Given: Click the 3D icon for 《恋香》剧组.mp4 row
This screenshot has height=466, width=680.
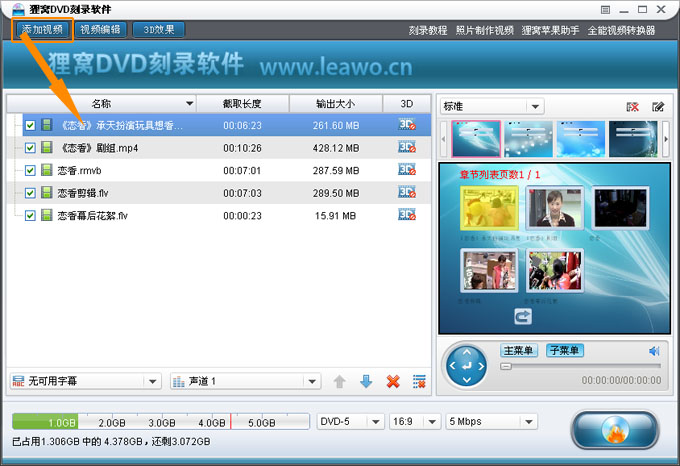Looking at the screenshot, I should pyautogui.click(x=407, y=147).
